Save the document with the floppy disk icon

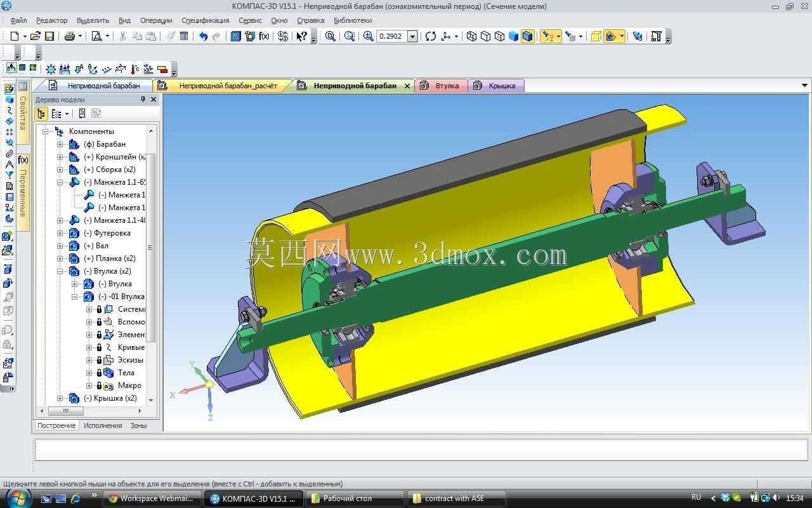click(x=49, y=36)
